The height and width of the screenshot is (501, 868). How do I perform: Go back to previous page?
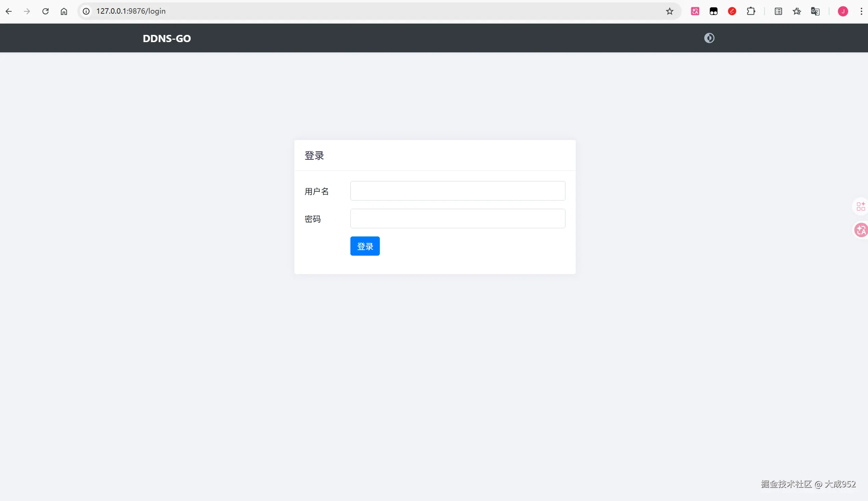(x=9, y=11)
